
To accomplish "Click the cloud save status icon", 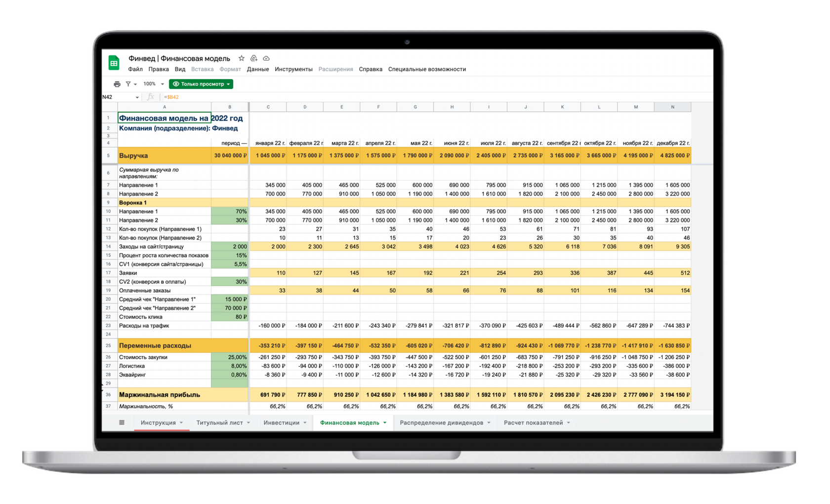I will coord(266,58).
